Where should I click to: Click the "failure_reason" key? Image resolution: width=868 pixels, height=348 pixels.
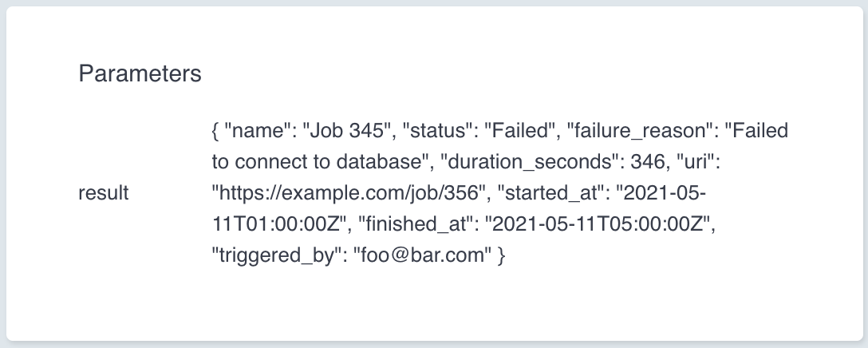[631, 131]
